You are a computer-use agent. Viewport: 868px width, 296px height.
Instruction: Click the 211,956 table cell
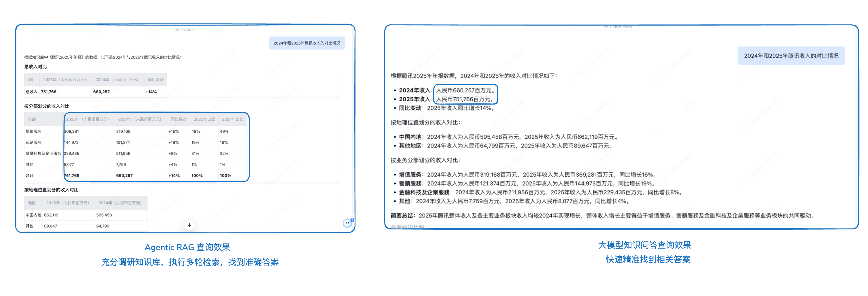point(123,153)
